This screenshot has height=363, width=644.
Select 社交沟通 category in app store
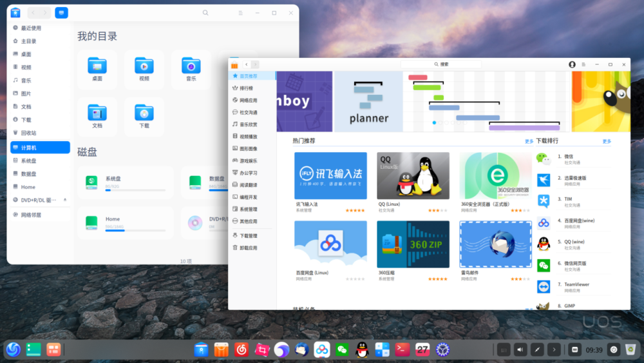[248, 112]
